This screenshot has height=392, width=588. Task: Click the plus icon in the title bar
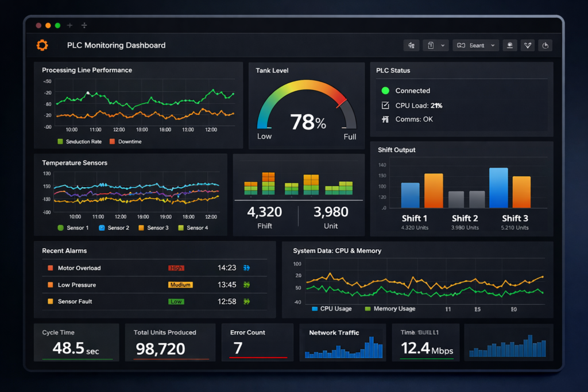(69, 25)
